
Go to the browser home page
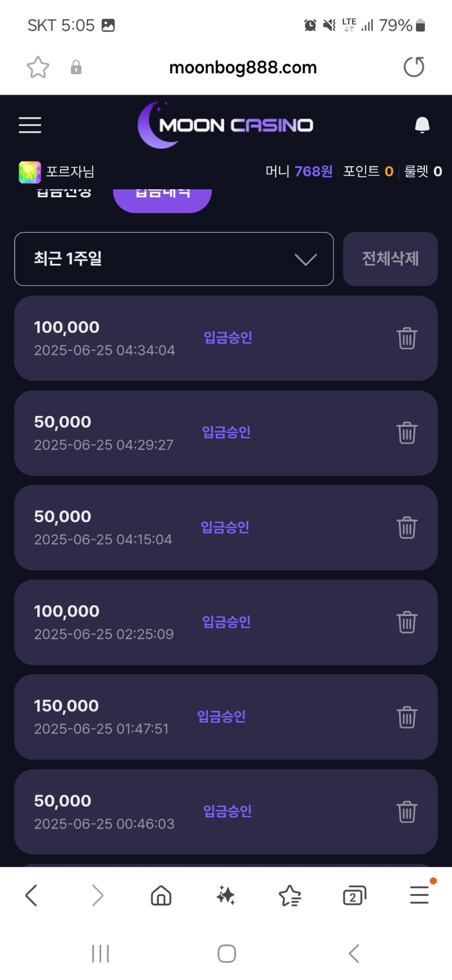pyautogui.click(x=161, y=896)
